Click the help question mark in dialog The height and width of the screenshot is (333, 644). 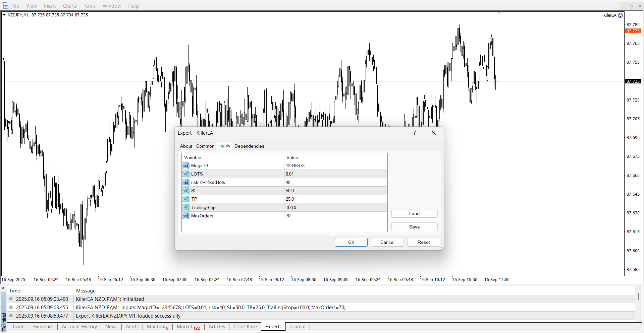click(x=415, y=133)
